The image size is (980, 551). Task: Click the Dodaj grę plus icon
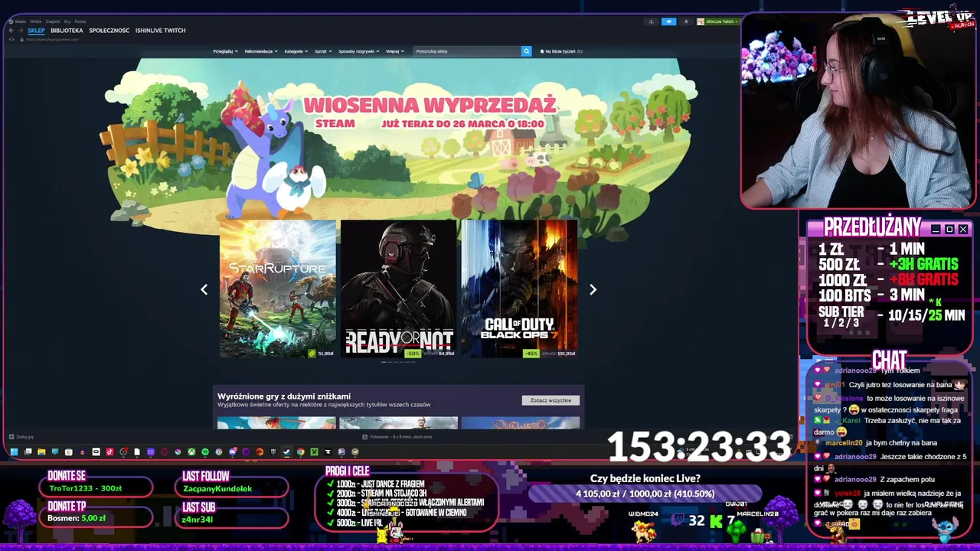[11, 437]
